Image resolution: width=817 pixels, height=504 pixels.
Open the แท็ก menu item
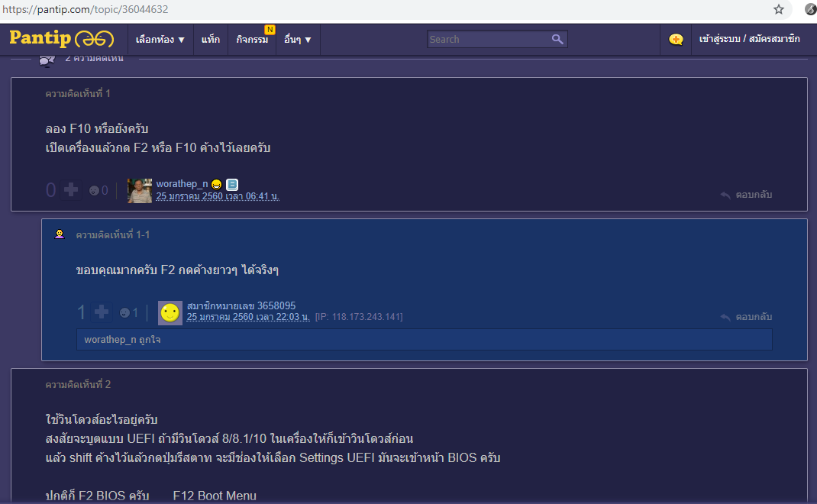pos(211,40)
